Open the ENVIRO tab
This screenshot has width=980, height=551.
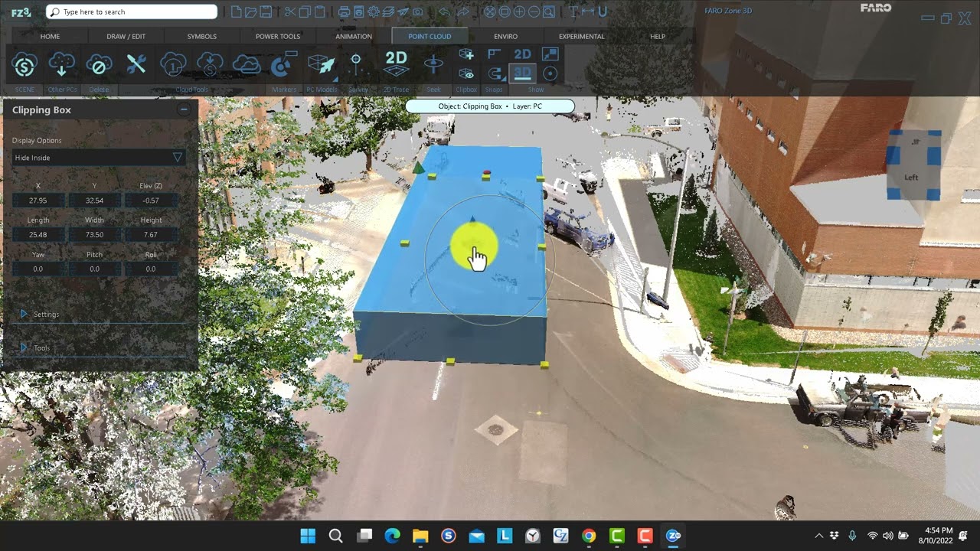click(x=505, y=36)
